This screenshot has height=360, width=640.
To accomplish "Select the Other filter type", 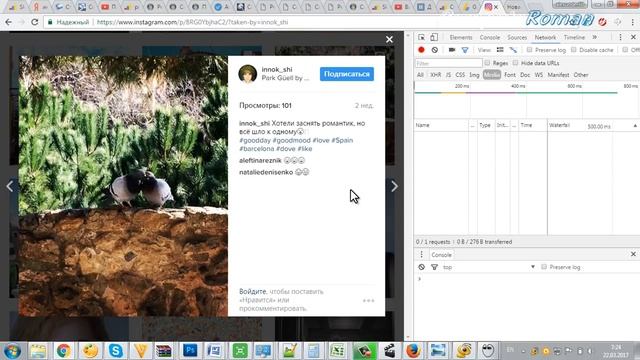I will coord(581,75).
